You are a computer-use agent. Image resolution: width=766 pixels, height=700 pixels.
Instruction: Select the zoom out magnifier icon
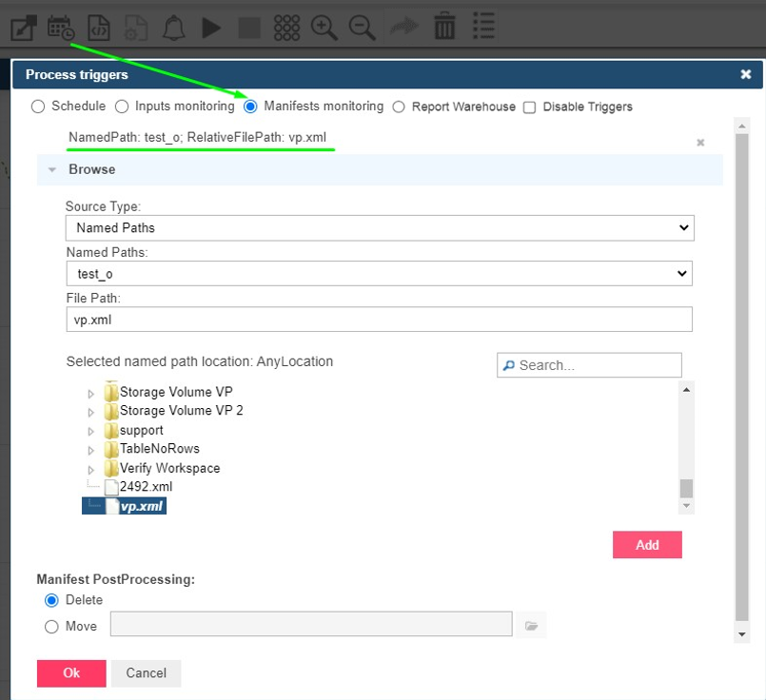[x=361, y=28]
